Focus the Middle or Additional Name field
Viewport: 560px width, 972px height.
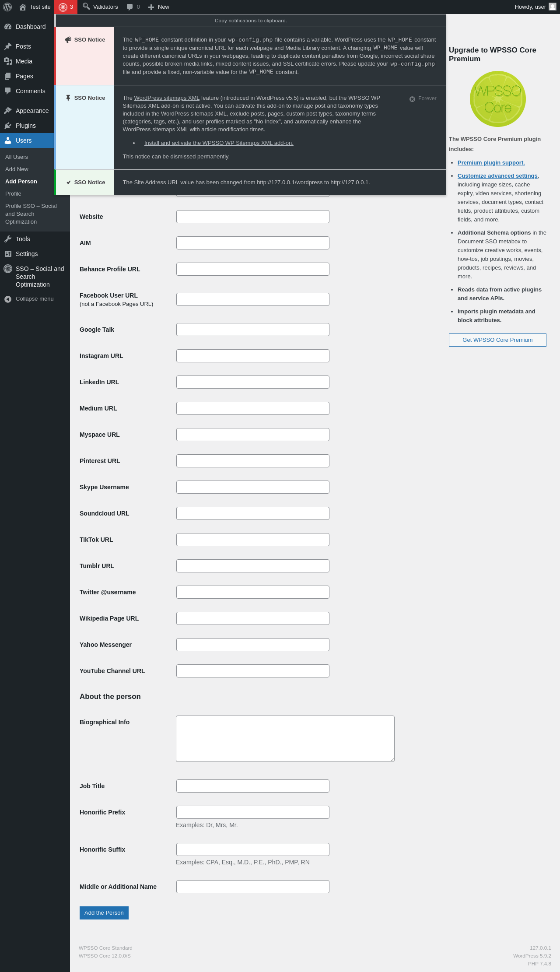253,887
